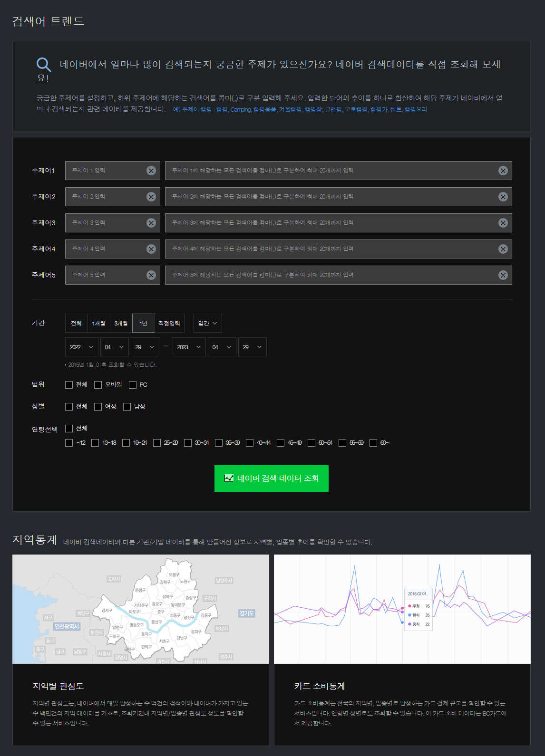Click the 네이버 검색 데이터 조회 button

click(272, 478)
